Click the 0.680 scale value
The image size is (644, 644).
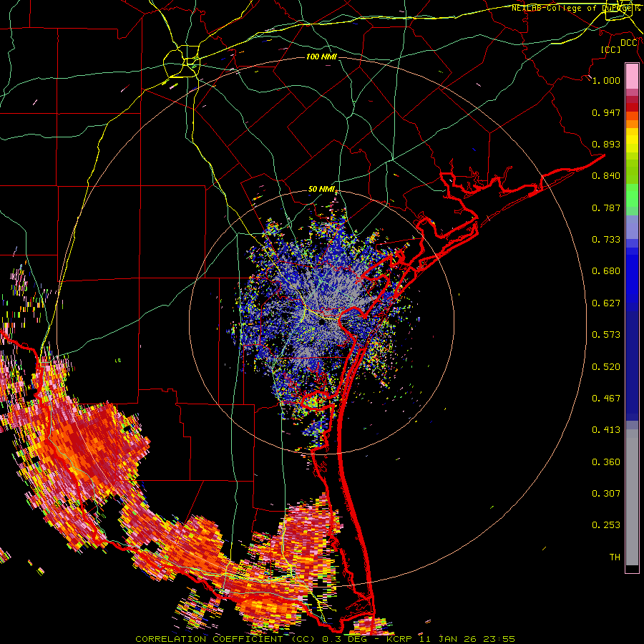pyautogui.click(x=606, y=271)
